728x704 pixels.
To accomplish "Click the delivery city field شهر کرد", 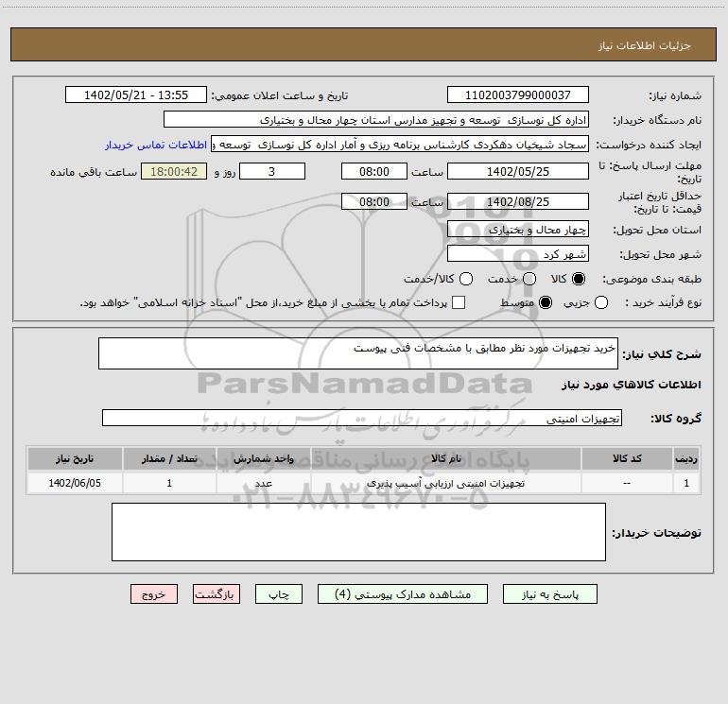I will pyautogui.click(x=518, y=253).
